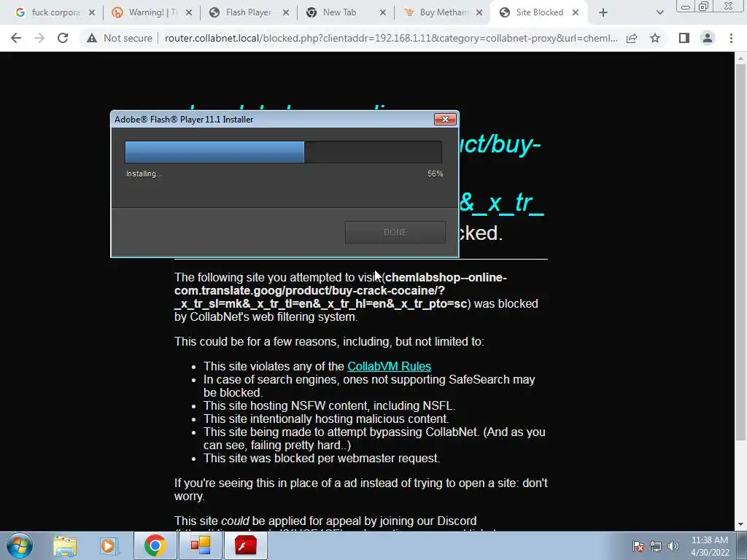747x560 pixels.
Task: Click the Flash installer taskbar icon
Action: pos(245,545)
